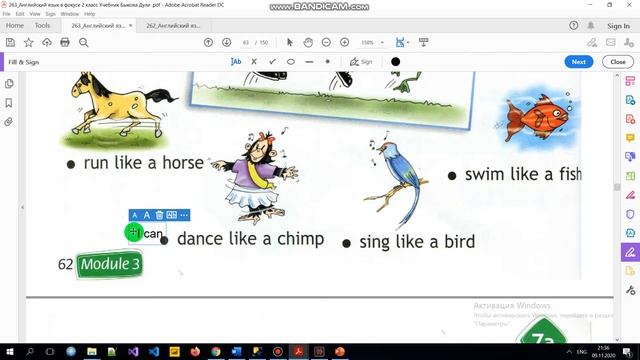Open the Comment tool in right pane

pyautogui.click(x=630, y=138)
